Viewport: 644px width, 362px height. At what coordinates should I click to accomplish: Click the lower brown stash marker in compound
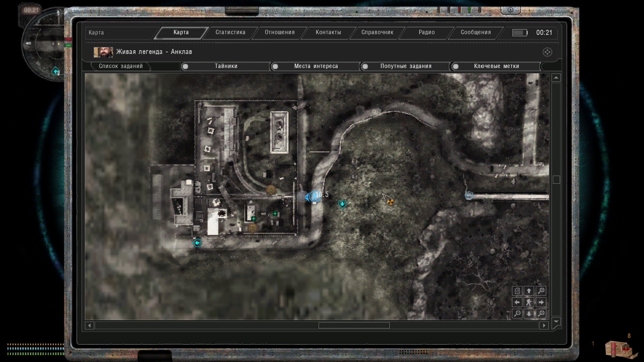[x=252, y=228]
